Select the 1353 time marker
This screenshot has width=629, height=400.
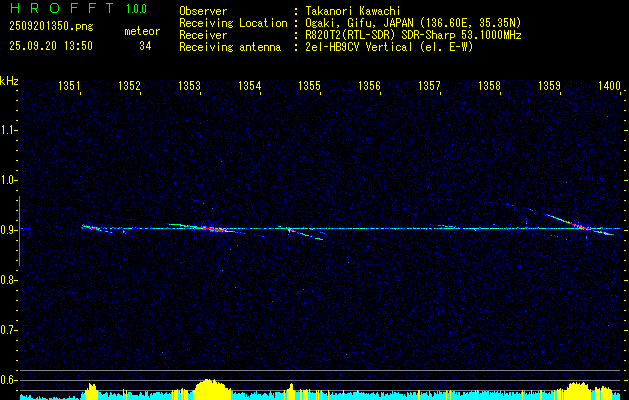click(x=190, y=87)
